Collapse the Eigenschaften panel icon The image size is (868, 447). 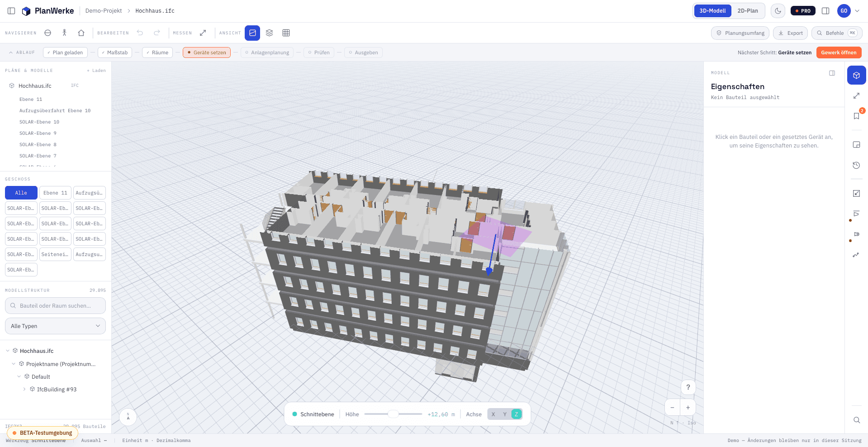click(832, 73)
